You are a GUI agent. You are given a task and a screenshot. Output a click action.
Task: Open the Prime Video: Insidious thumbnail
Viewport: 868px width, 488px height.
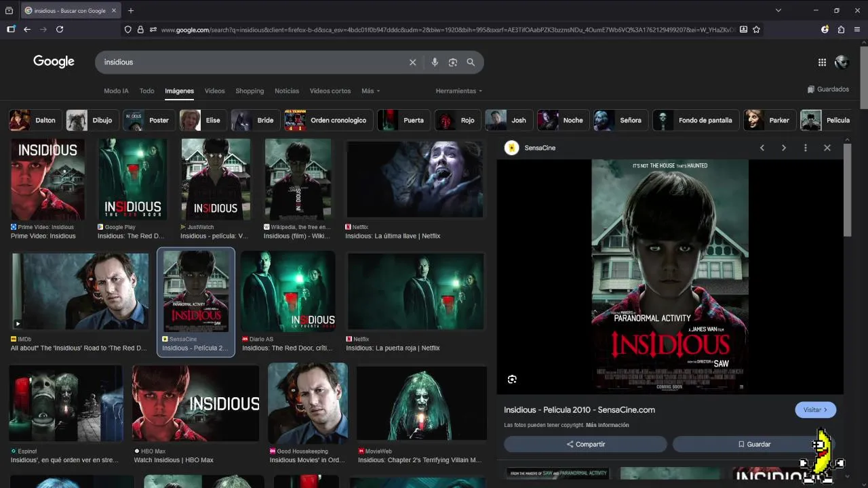click(x=47, y=180)
